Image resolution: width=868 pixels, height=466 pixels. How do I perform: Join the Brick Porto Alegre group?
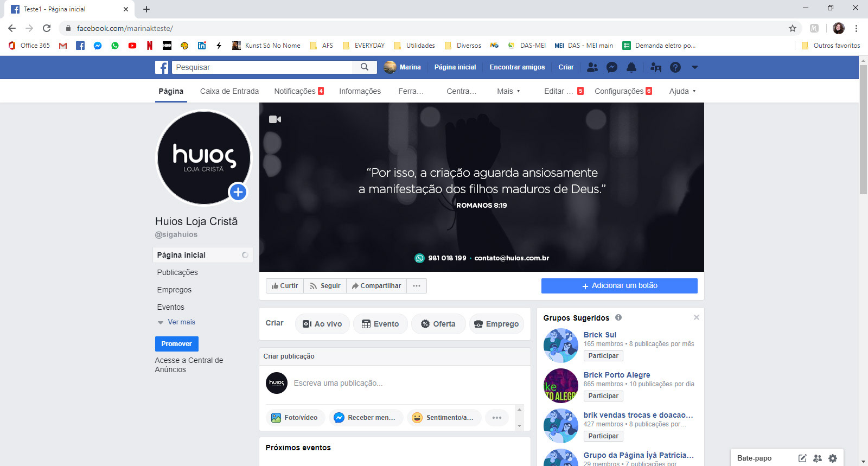pyautogui.click(x=603, y=396)
